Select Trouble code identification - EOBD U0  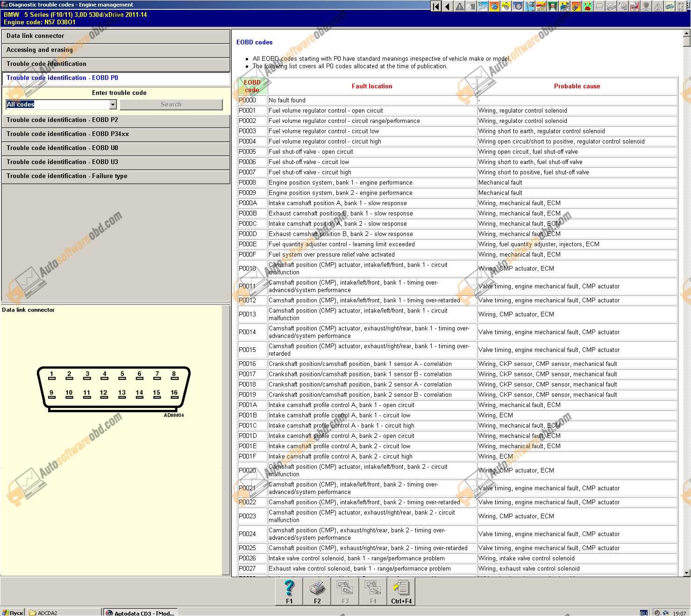pos(116,148)
